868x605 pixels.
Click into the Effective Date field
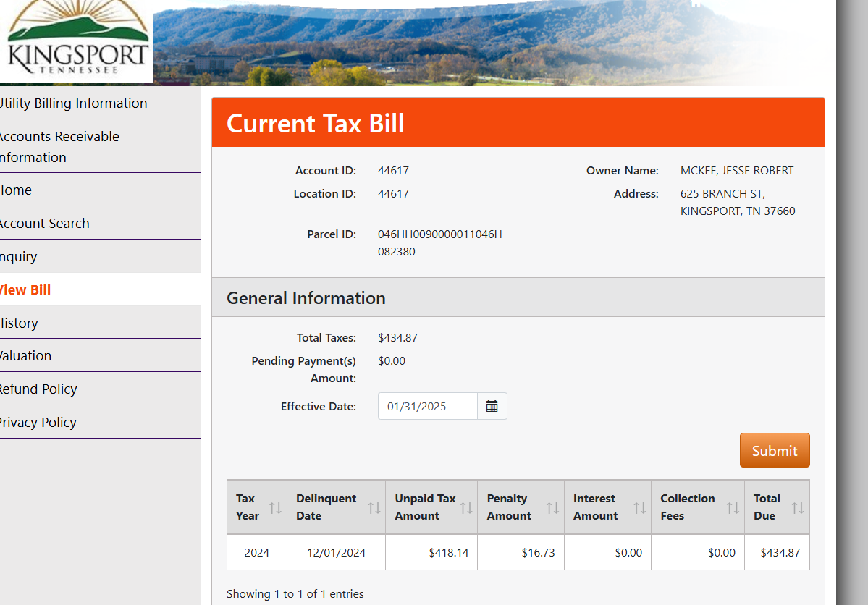pyautogui.click(x=427, y=406)
